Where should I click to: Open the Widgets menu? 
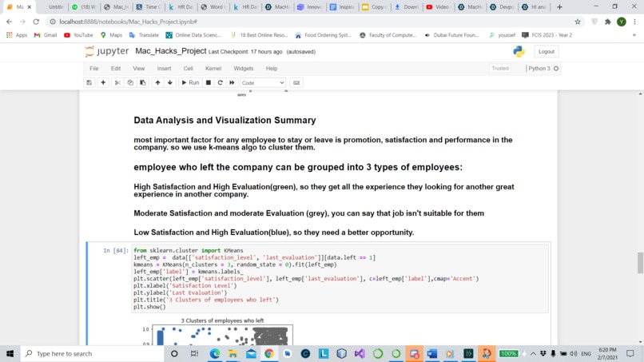[244, 69]
